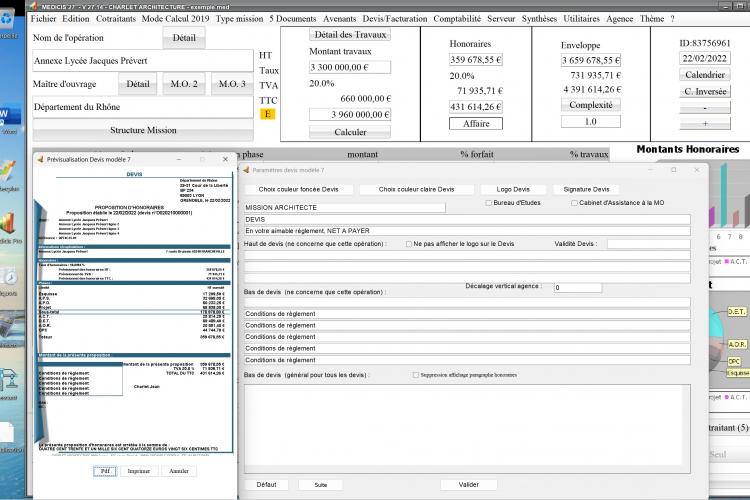
Task: Click Imprimer in preview window
Action: tap(139, 471)
